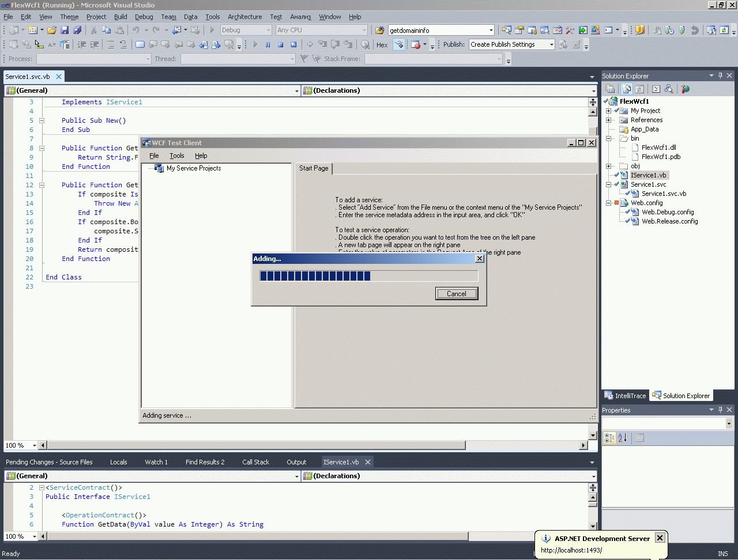Image resolution: width=738 pixels, height=560 pixels.
Task: Uncomment the selected lines
Action: pyautogui.click(x=123, y=44)
